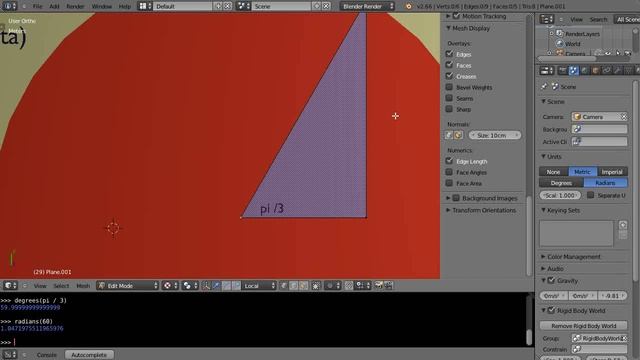
Task: Toggle limit selection to visible icon
Action: pyautogui.click(x=316, y=286)
